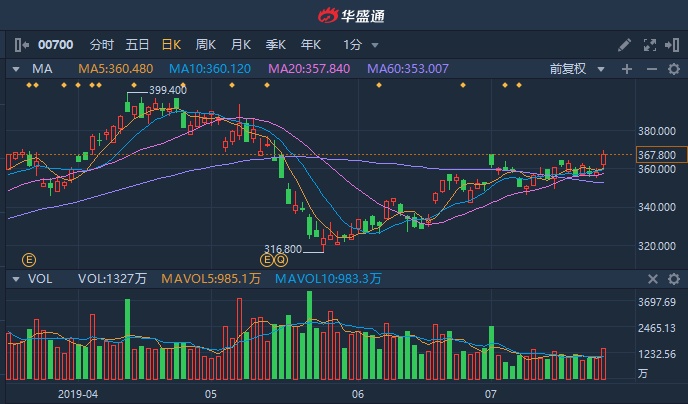Viewport: 688px width, 404px height.
Task: Click the pencil drawing tool icon
Action: pos(625,45)
